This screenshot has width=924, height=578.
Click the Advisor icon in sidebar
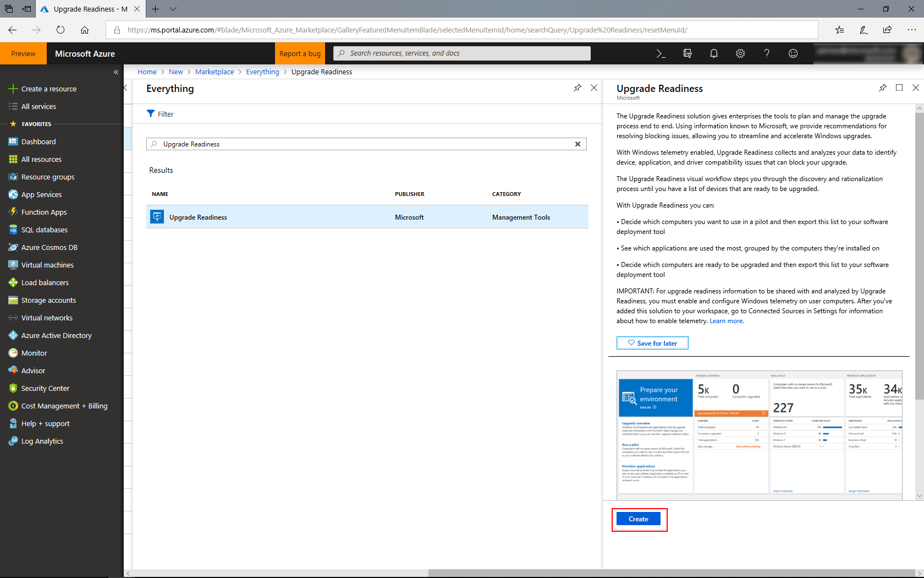13,370
